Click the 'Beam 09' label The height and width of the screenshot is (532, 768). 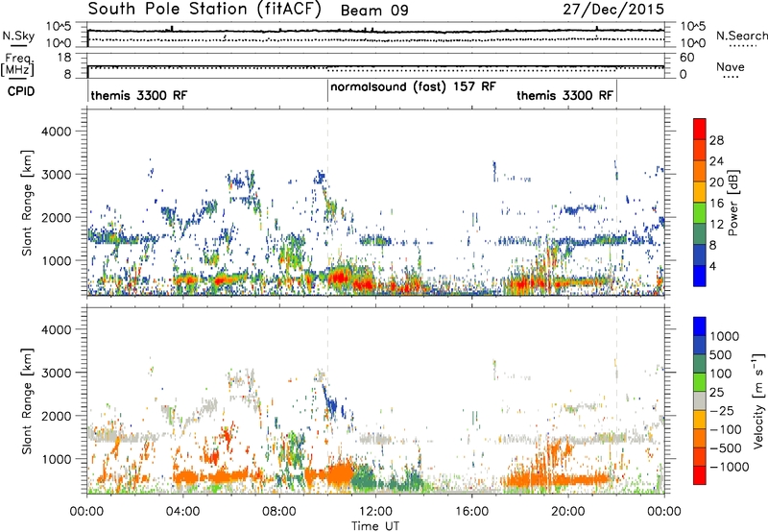coord(374,11)
